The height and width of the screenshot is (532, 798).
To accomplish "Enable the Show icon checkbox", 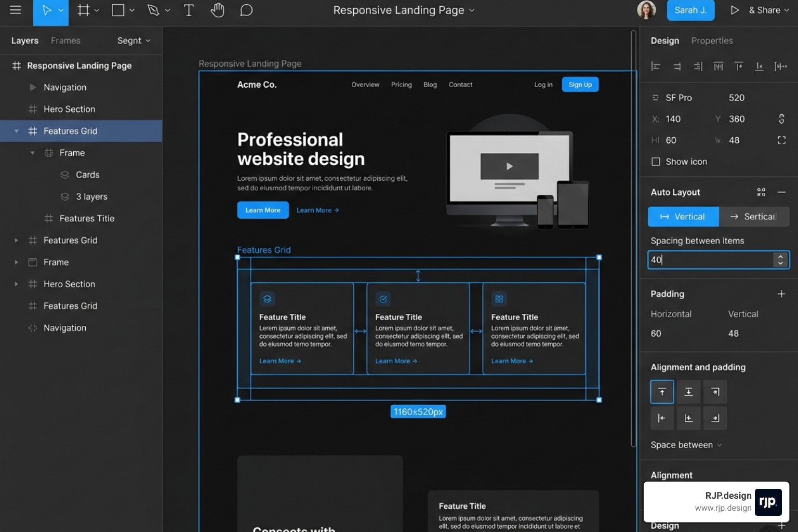I will click(656, 162).
